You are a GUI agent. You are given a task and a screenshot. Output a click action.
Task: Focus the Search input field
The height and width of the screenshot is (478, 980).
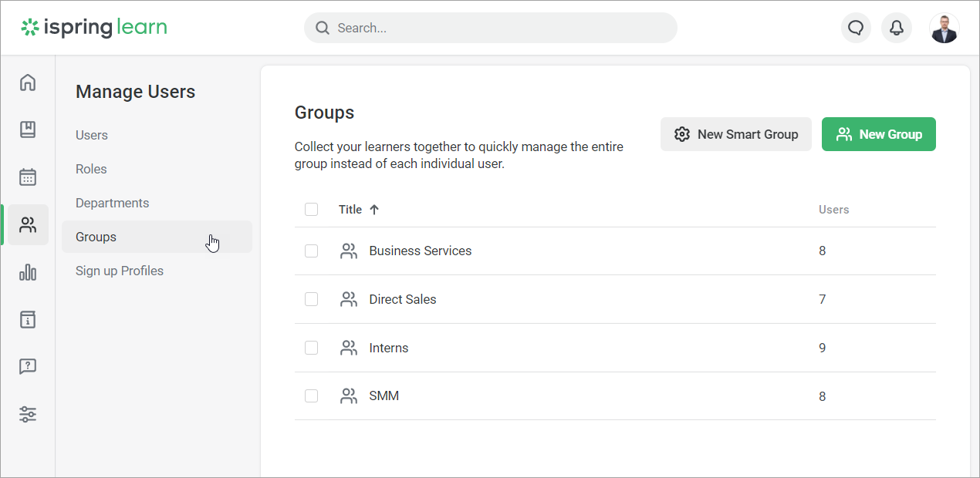tap(491, 28)
